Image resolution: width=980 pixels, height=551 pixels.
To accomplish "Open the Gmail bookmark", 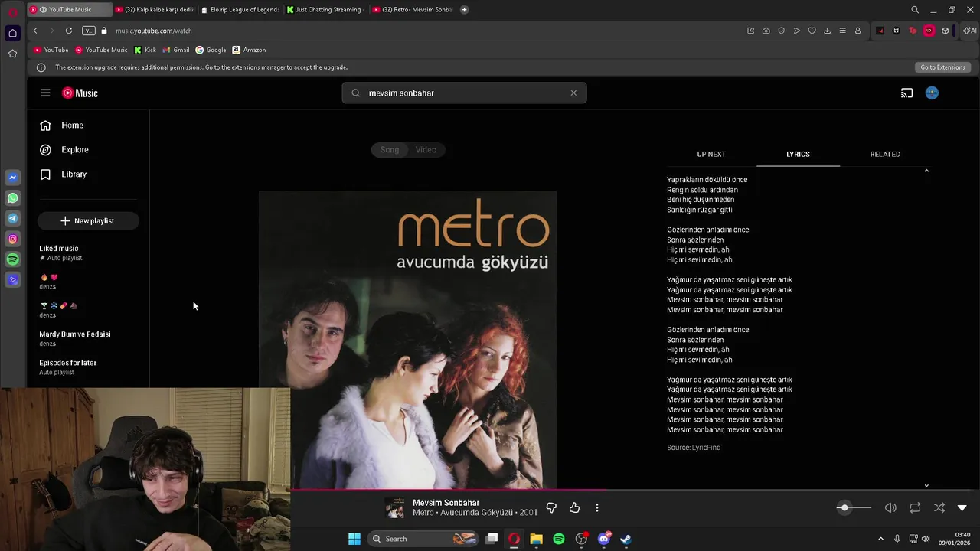I will (176, 50).
